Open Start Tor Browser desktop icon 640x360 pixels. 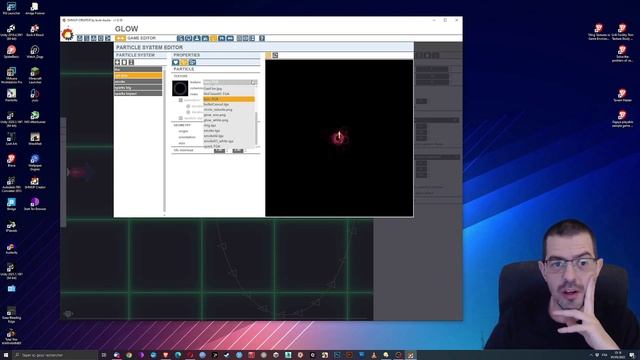[x=35, y=204]
